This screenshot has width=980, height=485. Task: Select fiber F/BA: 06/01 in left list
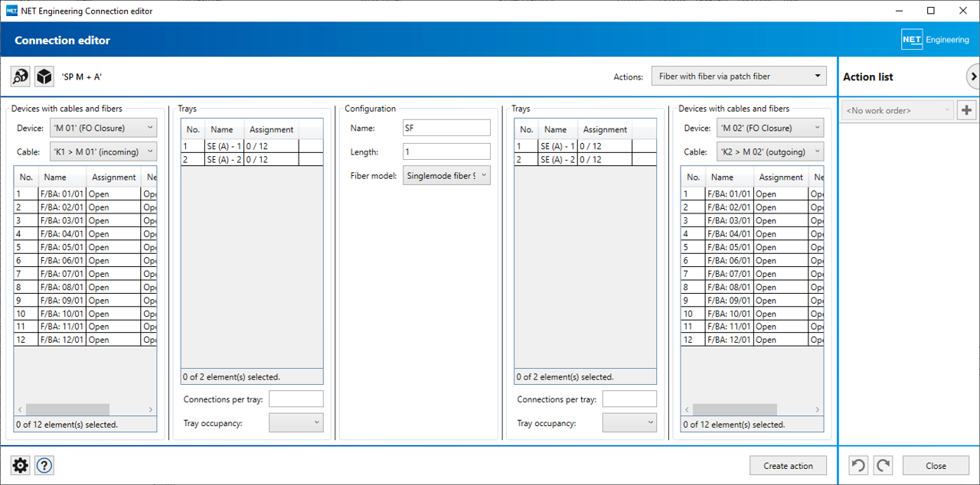coord(86,260)
